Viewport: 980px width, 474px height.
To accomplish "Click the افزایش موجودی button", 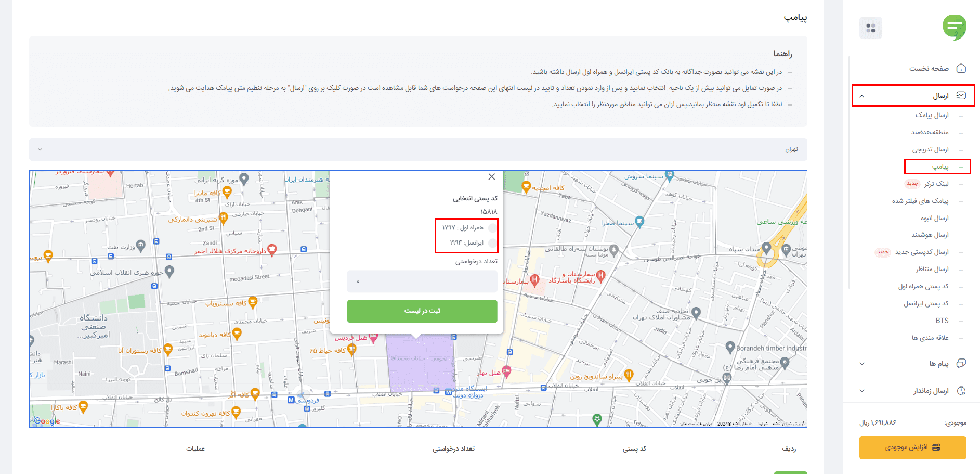I will [912, 447].
